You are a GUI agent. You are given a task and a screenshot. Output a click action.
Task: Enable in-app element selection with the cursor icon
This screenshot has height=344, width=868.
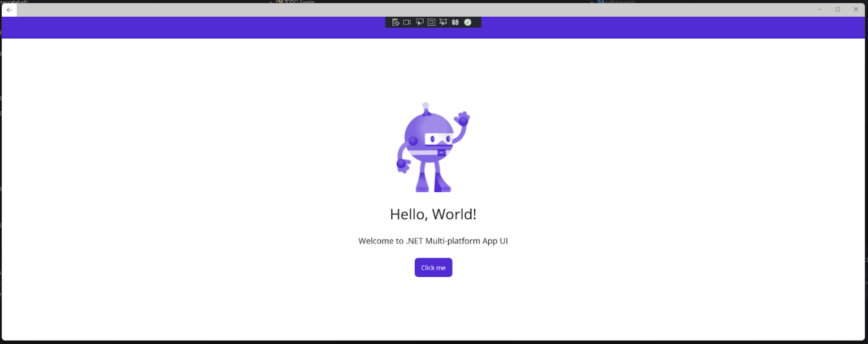419,22
